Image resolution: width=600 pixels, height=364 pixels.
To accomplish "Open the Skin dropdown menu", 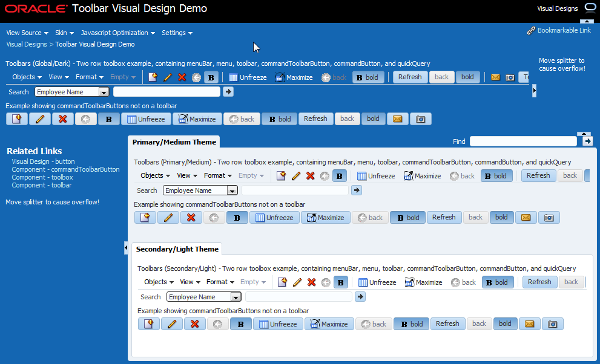I will (64, 33).
